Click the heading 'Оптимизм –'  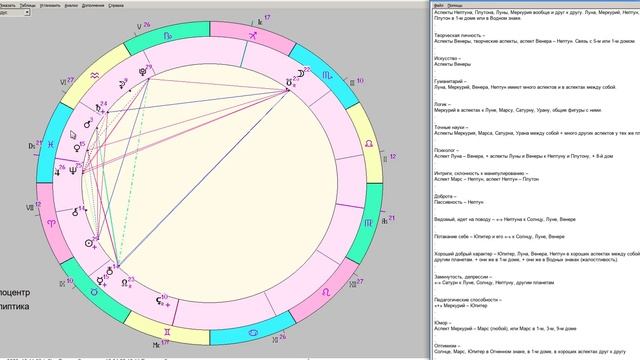(447, 346)
